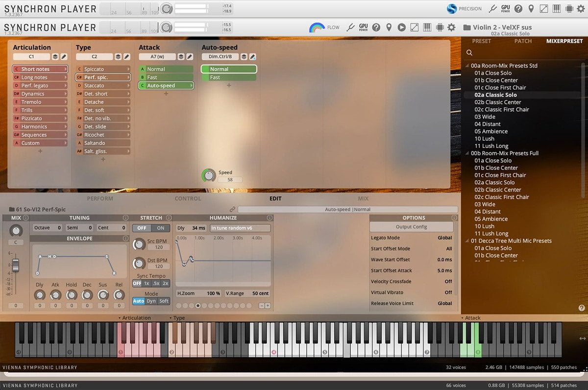
Task: Select the Fast attack slot
Action: pyautogui.click(x=166, y=77)
